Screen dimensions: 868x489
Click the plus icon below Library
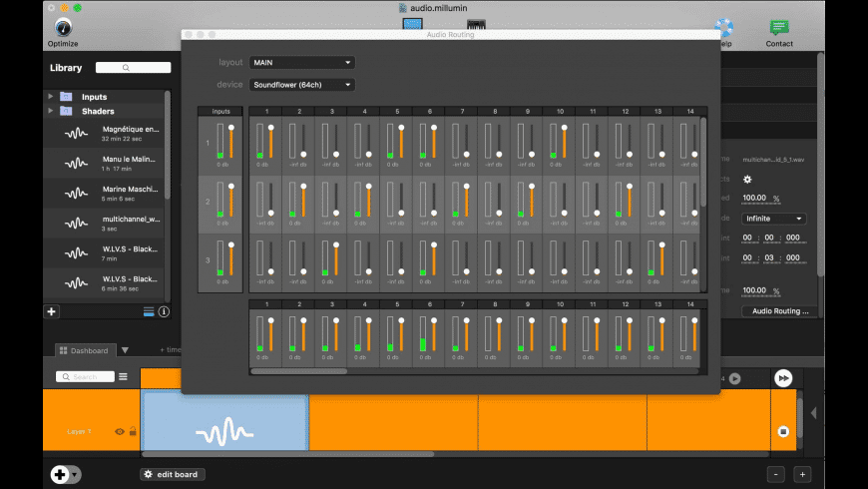[52, 311]
